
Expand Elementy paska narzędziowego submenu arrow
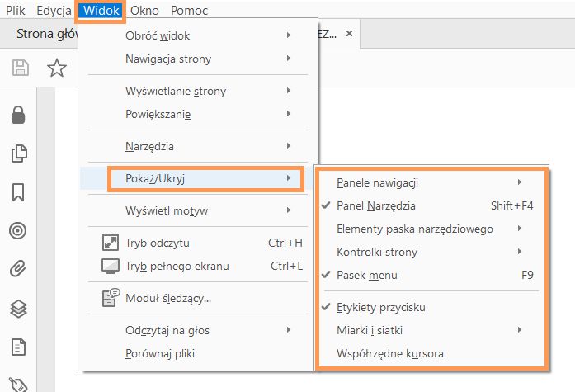pos(520,229)
